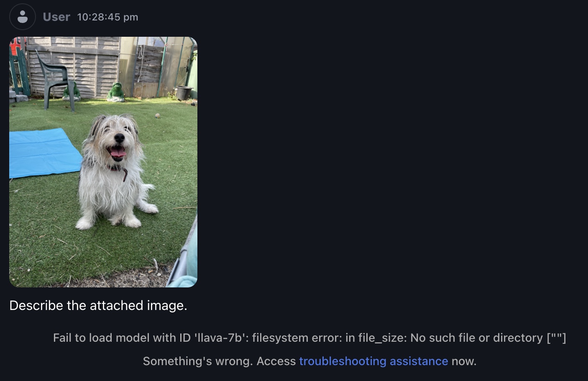Click the User avatar icon
This screenshot has width=588, height=381.
pos(23,17)
